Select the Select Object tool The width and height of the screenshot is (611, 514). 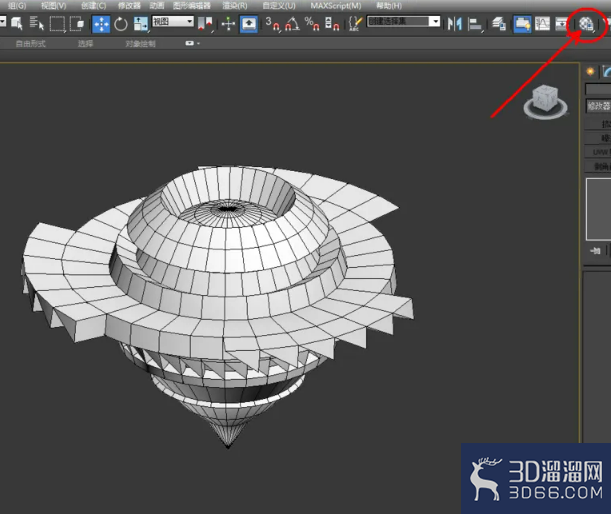pyautogui.click(x=17, y=23)
